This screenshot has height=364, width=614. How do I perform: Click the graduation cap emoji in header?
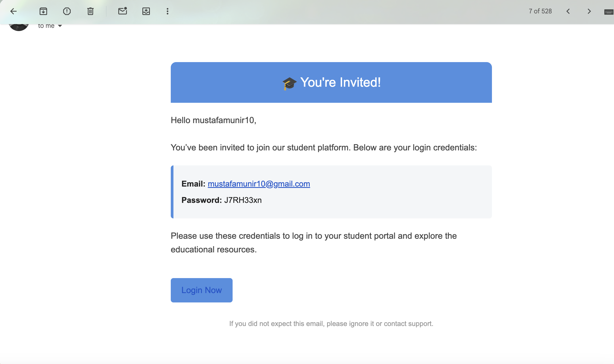(289, 83)
